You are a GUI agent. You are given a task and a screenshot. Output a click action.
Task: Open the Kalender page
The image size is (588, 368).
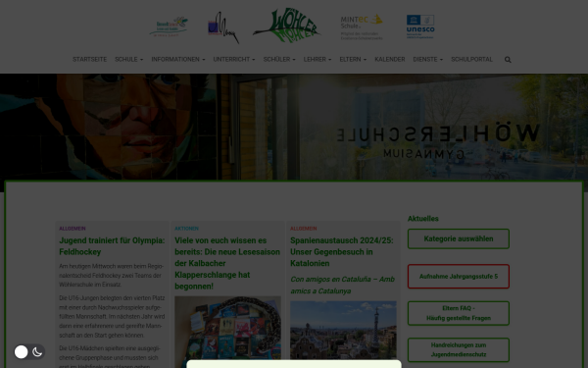click(390, 59)
